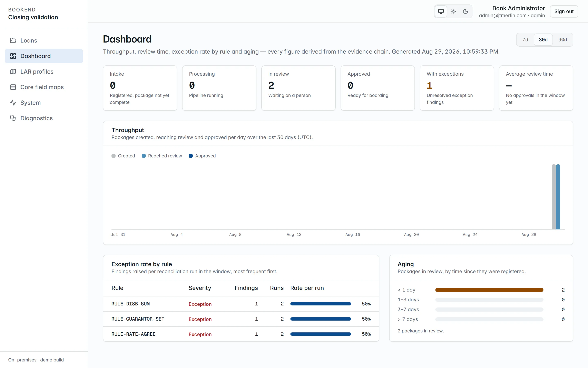
Task: Switch to system theme monitor icon
Action: [x=441, y=11]
